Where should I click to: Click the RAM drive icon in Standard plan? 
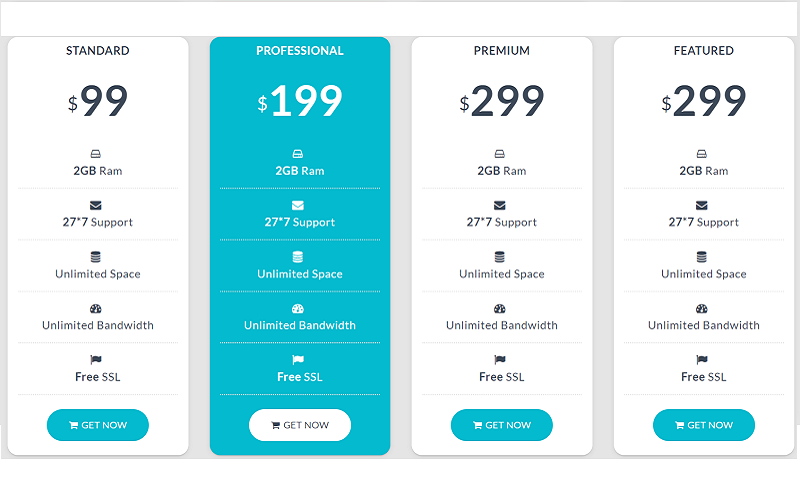point(95,154)
